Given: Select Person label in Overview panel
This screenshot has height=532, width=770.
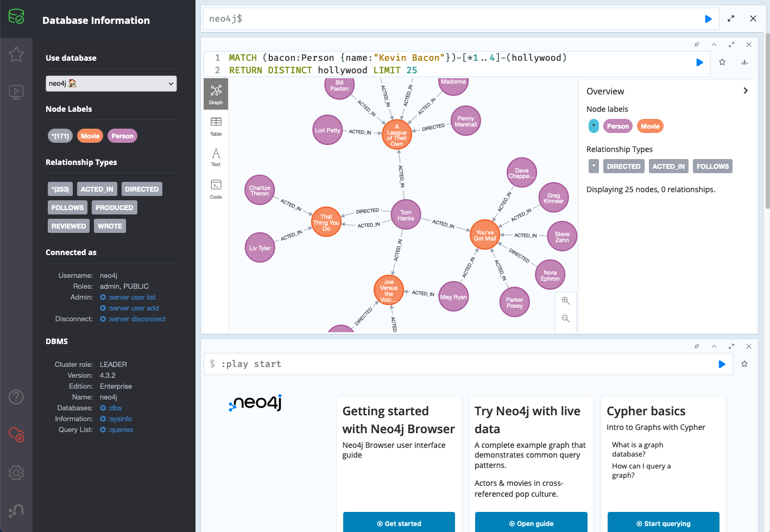Looking at the screenshot, I should [x=618, y=126].
